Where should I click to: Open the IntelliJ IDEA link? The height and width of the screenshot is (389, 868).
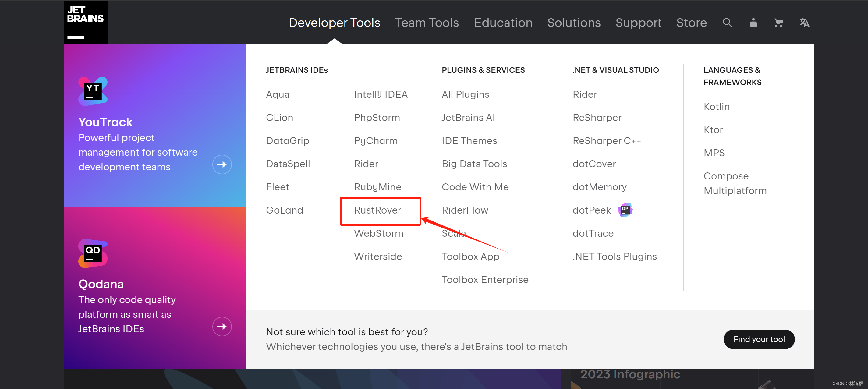(381, 94)
